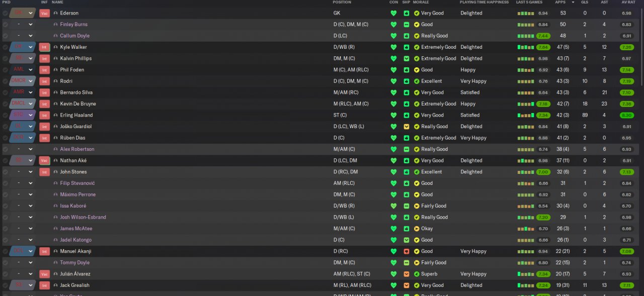Screen dimensions: 644x296
Task: Sort by PLAYING TIME HAPPINESS column header
Action: pos(483,3)
